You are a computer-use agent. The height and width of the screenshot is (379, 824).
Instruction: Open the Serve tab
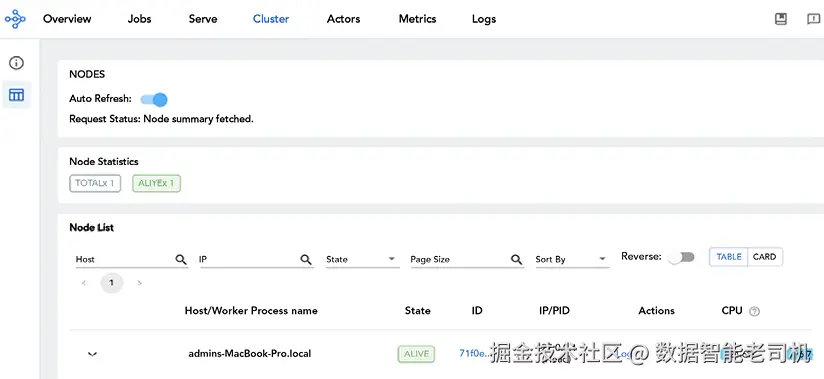pos(203,19)
